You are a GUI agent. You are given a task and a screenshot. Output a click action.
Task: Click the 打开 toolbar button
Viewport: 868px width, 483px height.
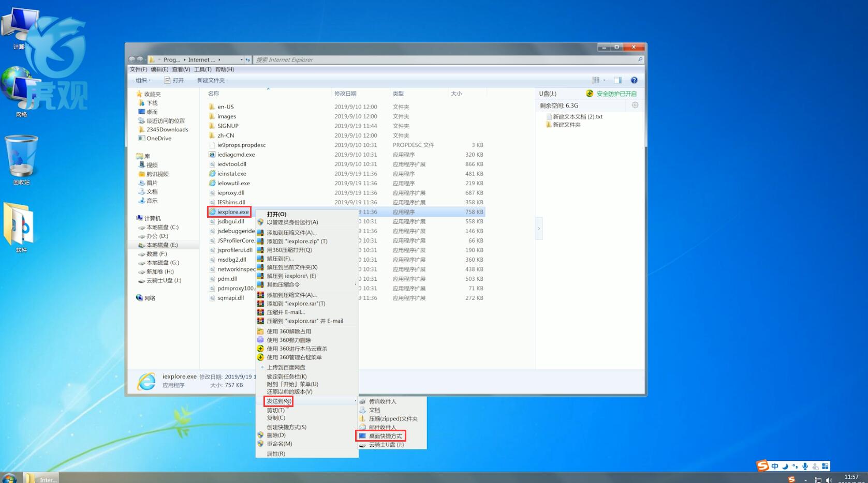click(174, 80)
